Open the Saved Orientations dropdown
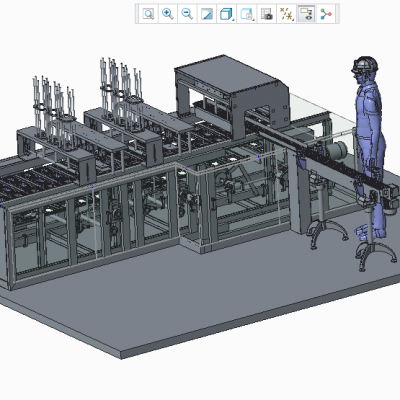The image size is (400, 400). [x=247, y=14]
